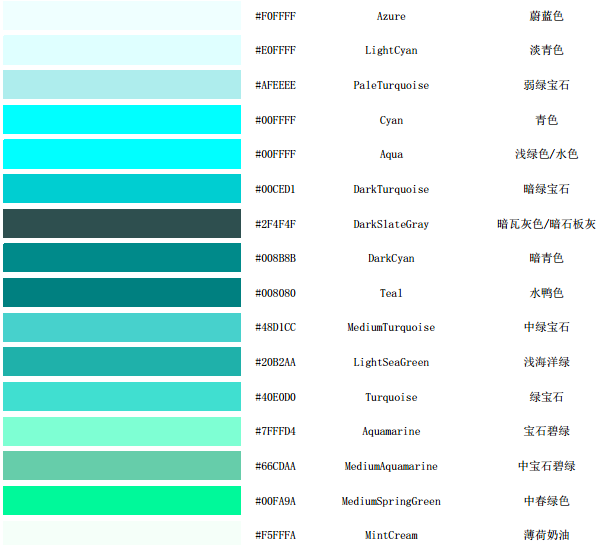Click the hex code #66CDAA

[275, 466]
